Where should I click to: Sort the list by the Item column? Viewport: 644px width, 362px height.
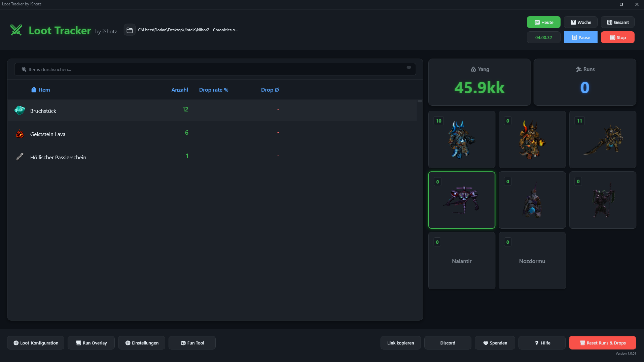[x=44, y=90]
